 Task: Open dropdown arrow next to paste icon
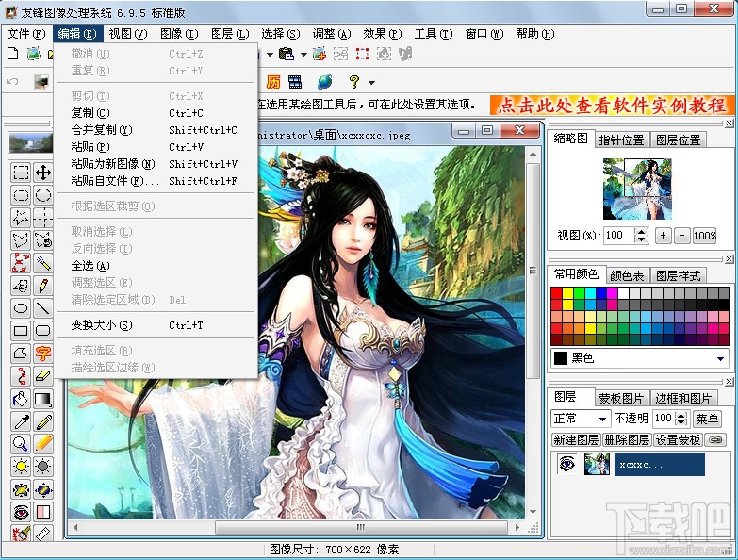click(304, 55)
